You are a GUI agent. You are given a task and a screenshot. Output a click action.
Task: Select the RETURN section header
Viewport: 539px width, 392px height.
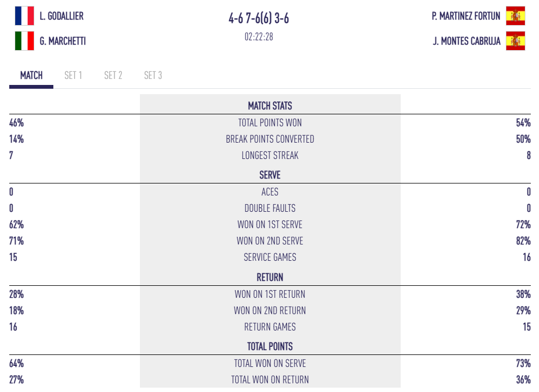tap(270, 277)
